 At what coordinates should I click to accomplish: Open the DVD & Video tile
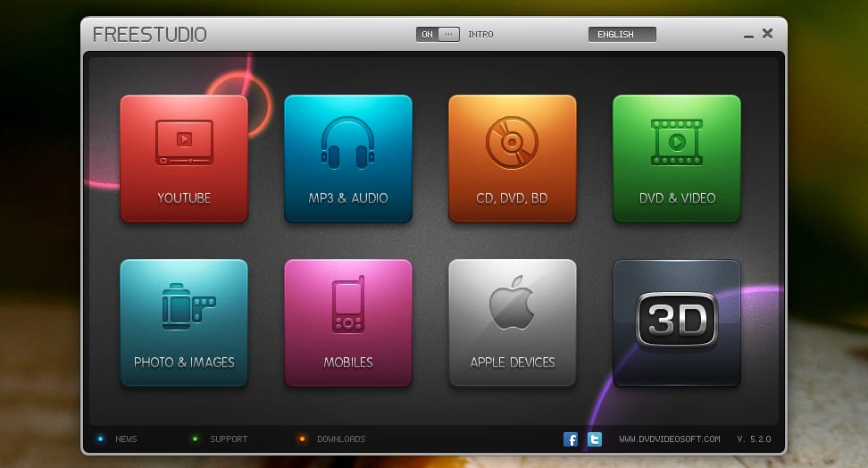pyautogui.click(x=677, y=158)
